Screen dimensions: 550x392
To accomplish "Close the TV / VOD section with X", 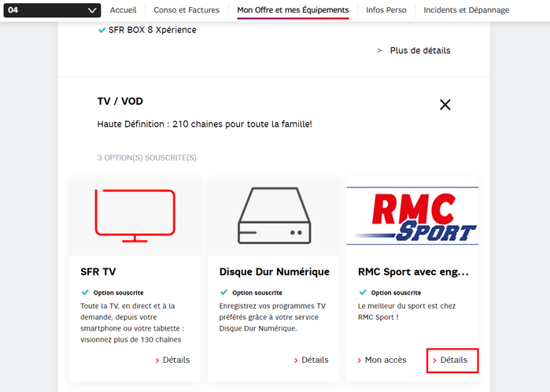I will click(445, 105).
